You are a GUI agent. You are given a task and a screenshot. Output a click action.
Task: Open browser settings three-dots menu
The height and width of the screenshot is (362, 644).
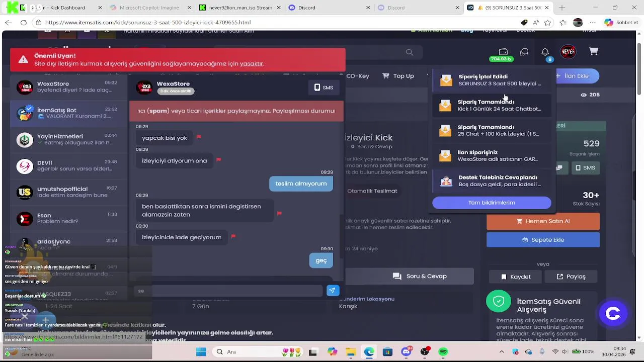point(592,23)
